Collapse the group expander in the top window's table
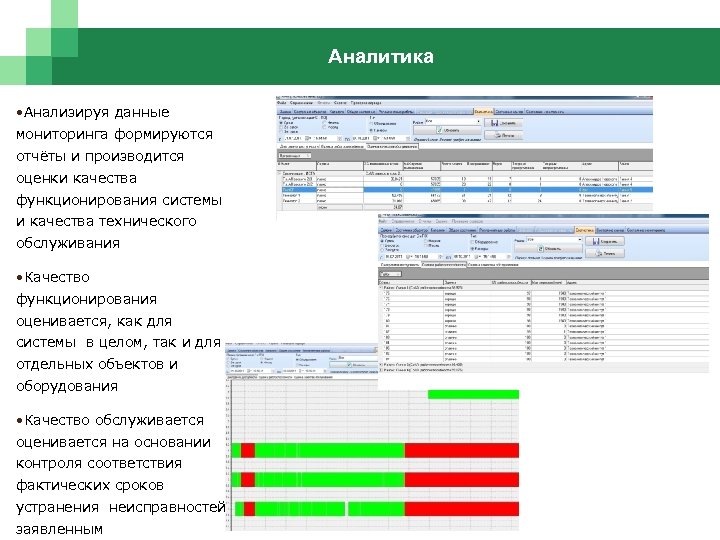720x540 pixels. point(279,174)
